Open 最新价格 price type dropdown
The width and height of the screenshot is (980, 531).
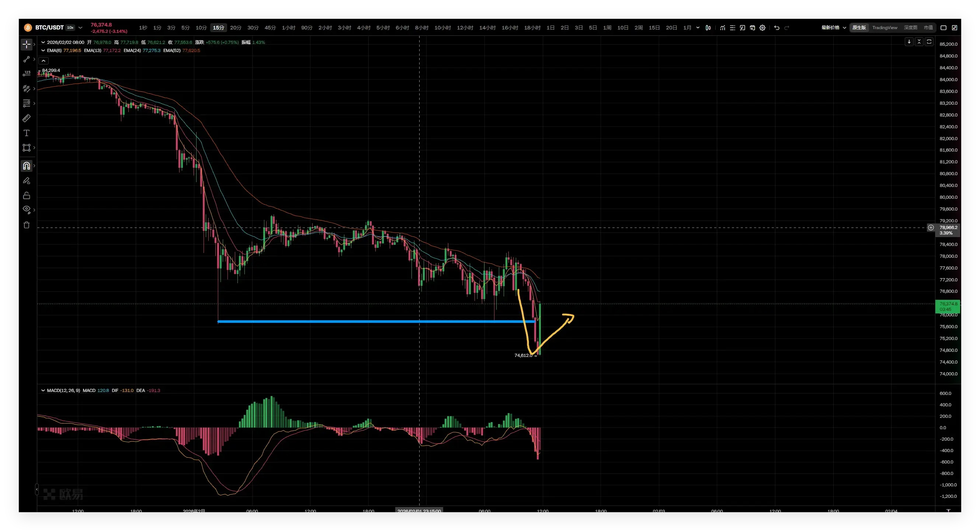pos(833,28)
